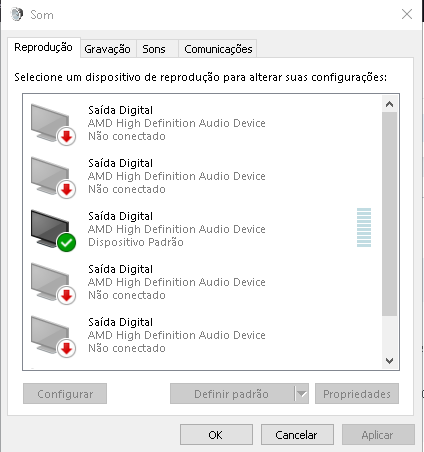Click the Configurar button
The width and height of the screenshot is (424, 452).
coord(65,394)
